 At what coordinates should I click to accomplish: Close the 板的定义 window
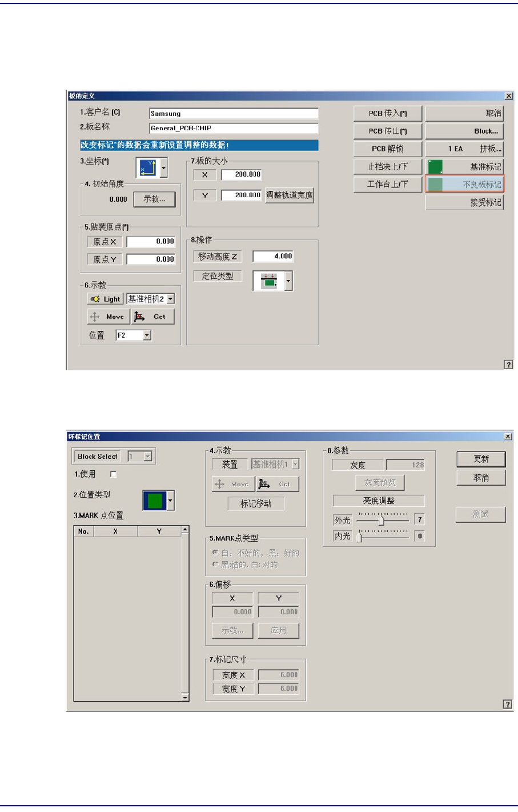click(x=509, y=96)
